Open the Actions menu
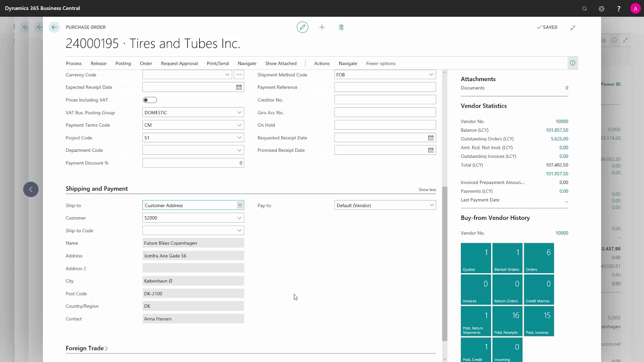The height and width of the screenshot is (362, 644). click(322, 63)
